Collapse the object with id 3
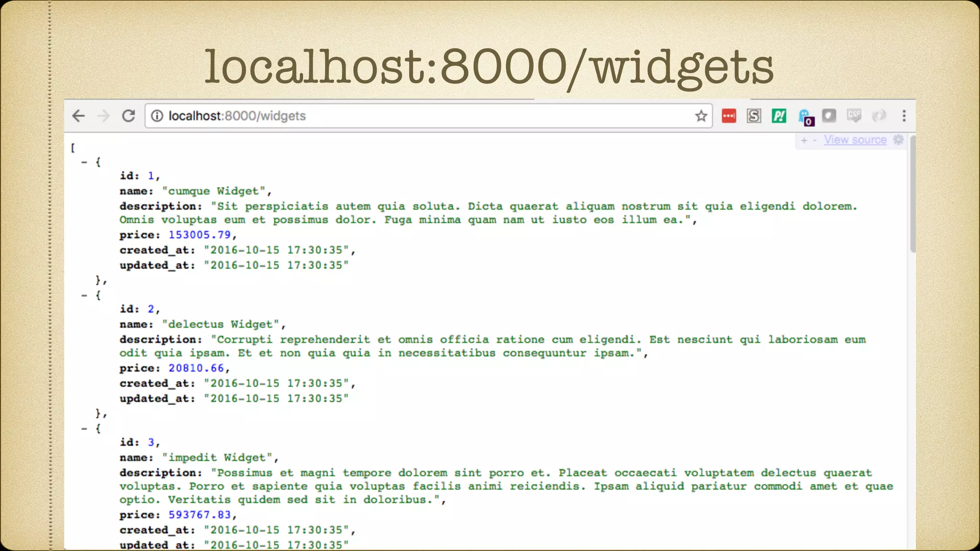The image size is (980, 551). click(x=84, y=429)
